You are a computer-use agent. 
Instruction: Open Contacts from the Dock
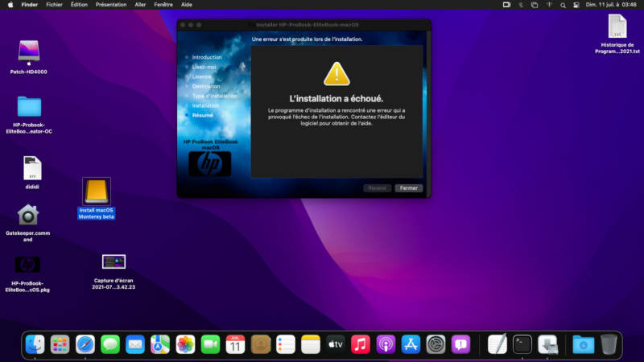(x=260, y=344)
